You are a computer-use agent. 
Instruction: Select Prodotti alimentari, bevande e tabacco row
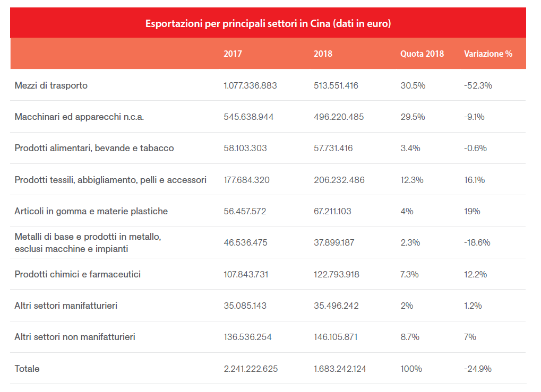[x=94, y=148]
